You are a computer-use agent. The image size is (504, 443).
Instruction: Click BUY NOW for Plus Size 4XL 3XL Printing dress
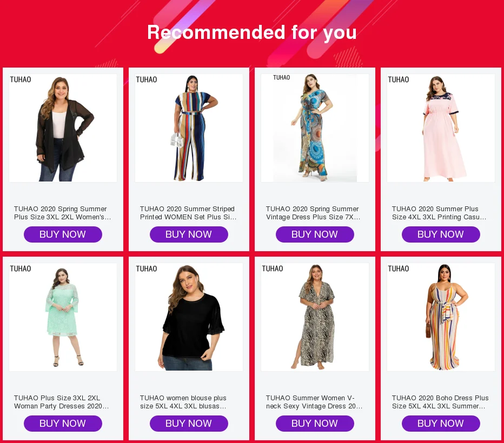pos(441,234)
